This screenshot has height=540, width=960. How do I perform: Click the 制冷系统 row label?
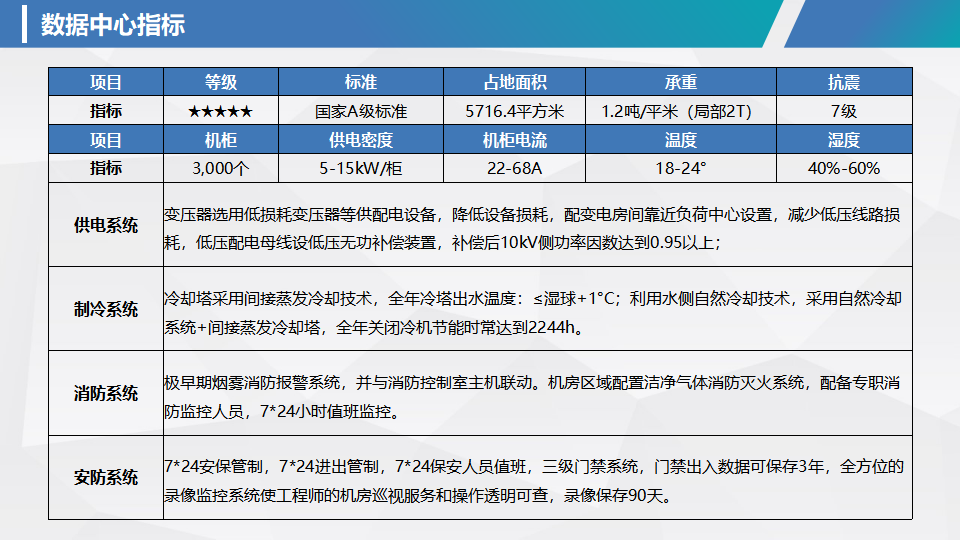pyautogui.click(x=106, y=309)
